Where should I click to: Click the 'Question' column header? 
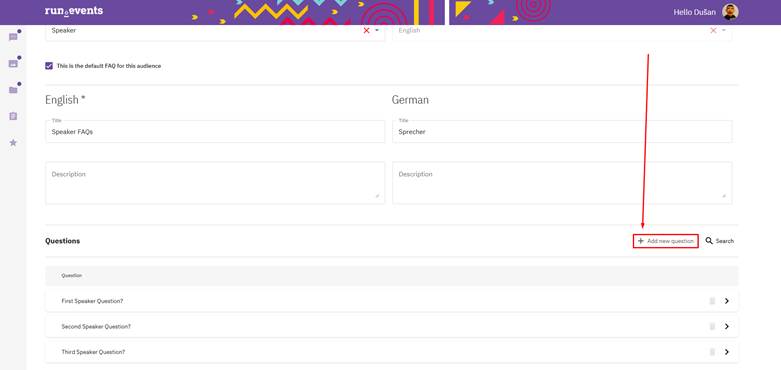[x=72, y=275]
